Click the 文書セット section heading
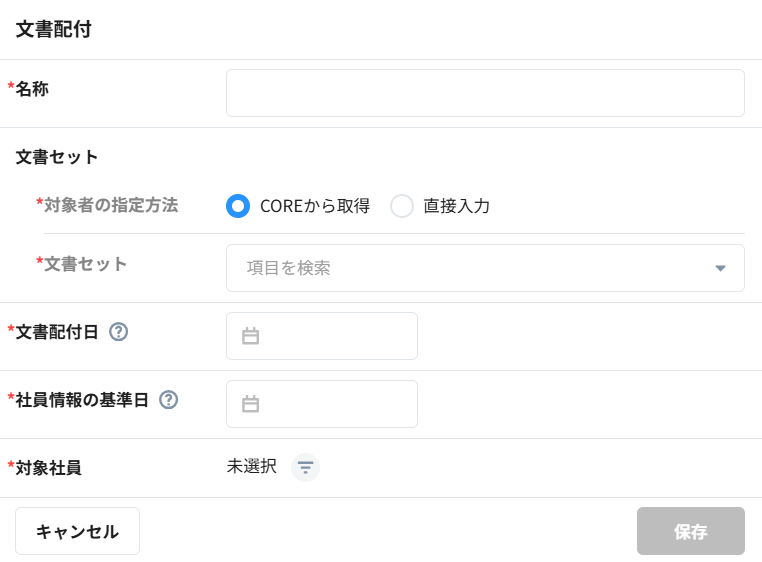 point(57,157)
